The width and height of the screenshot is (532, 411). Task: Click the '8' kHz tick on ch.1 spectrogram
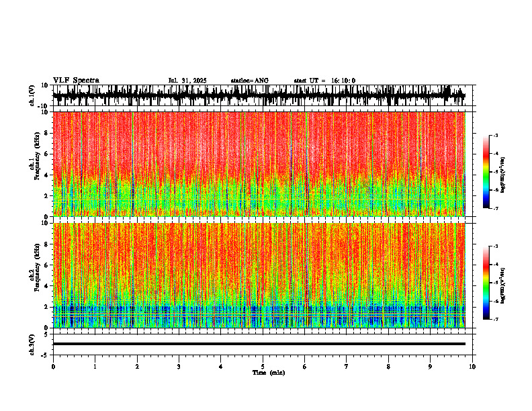(x=47, y=133)
